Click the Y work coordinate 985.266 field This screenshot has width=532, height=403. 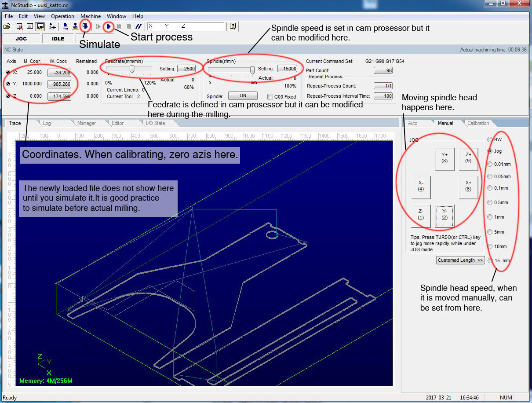(59, 84)
